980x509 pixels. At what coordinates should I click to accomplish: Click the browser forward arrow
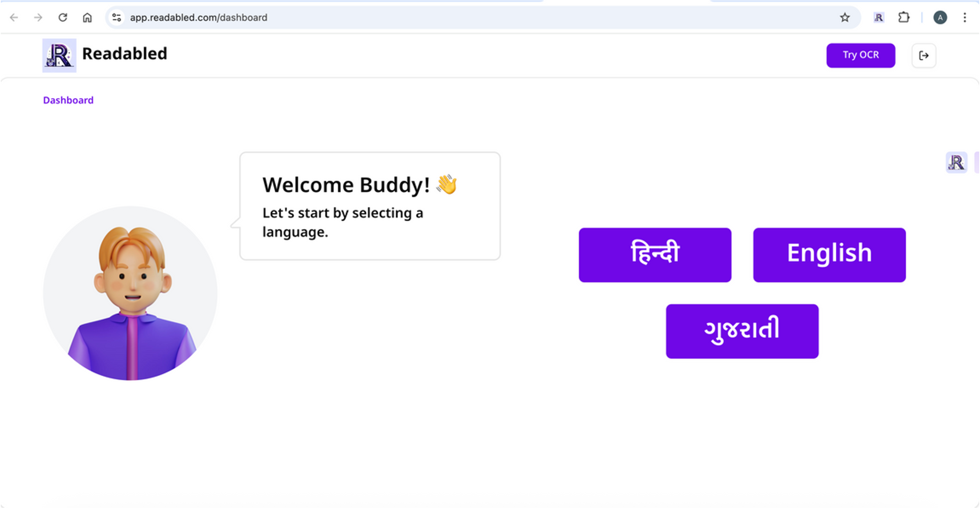pos(38,18)
